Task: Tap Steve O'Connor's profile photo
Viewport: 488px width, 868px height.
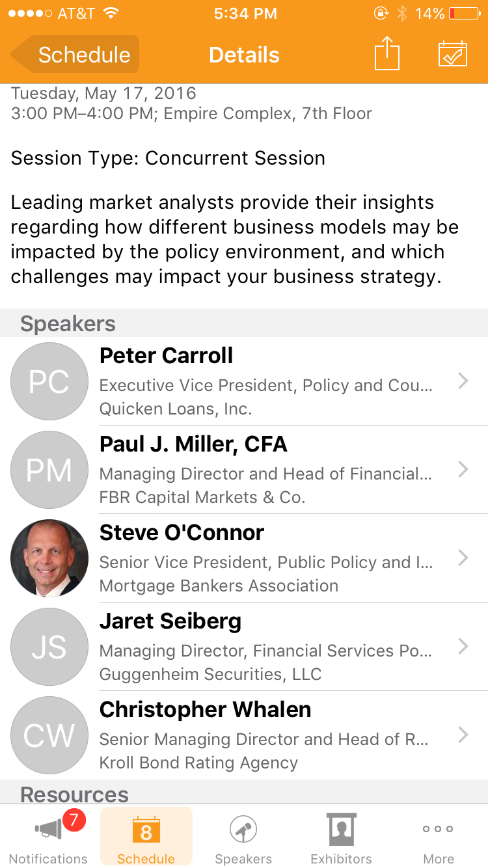Action: [49, 558]
